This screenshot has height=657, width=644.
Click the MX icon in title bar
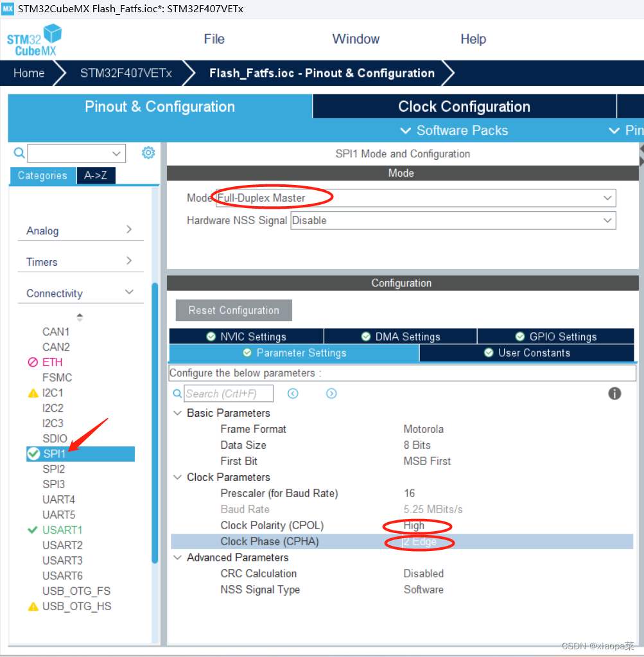coord(8,8)
